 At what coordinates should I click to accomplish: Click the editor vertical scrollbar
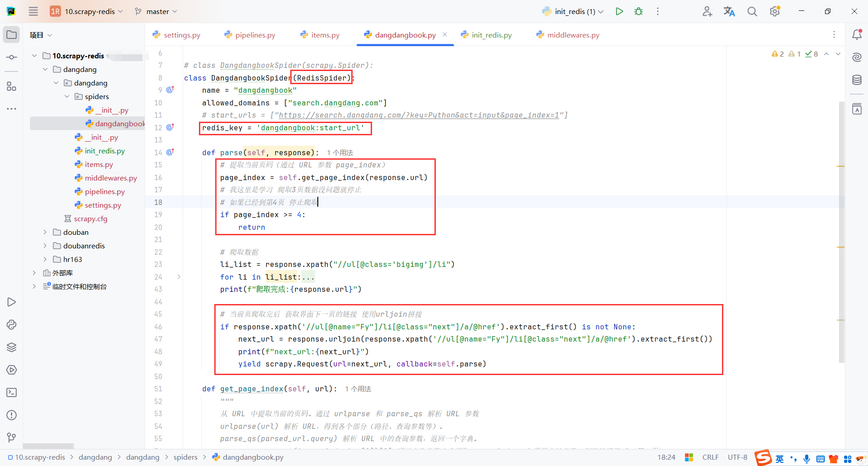[x=841, y=232]
